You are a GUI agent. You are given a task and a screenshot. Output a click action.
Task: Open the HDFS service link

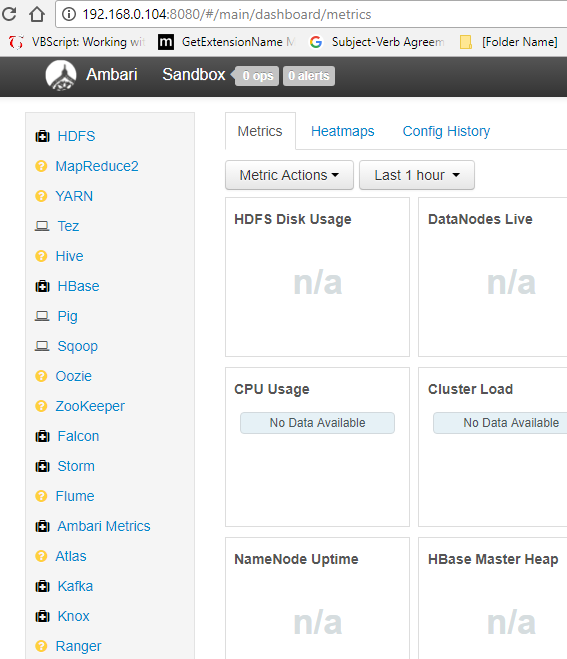click(76, 136)
